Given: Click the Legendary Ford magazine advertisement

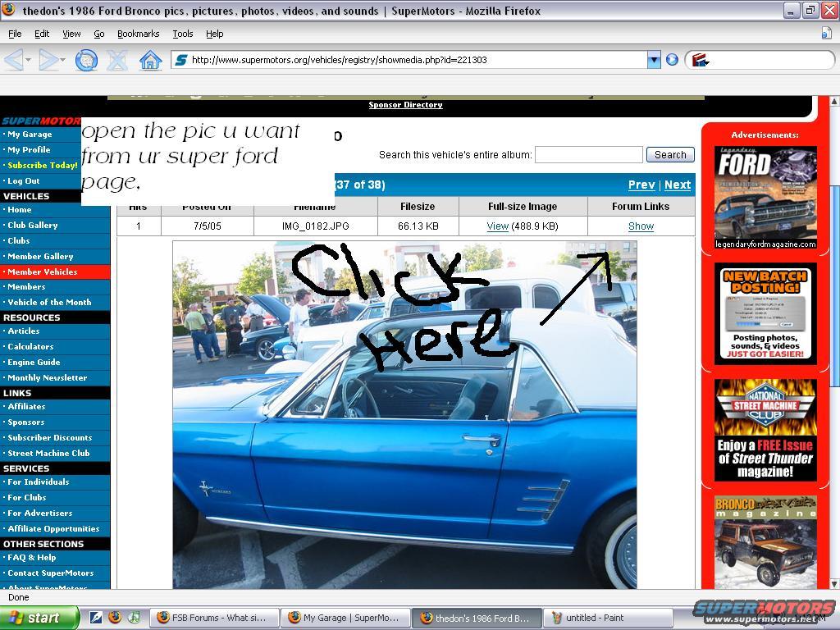Looking at the screenshot, I should (765, 198).
